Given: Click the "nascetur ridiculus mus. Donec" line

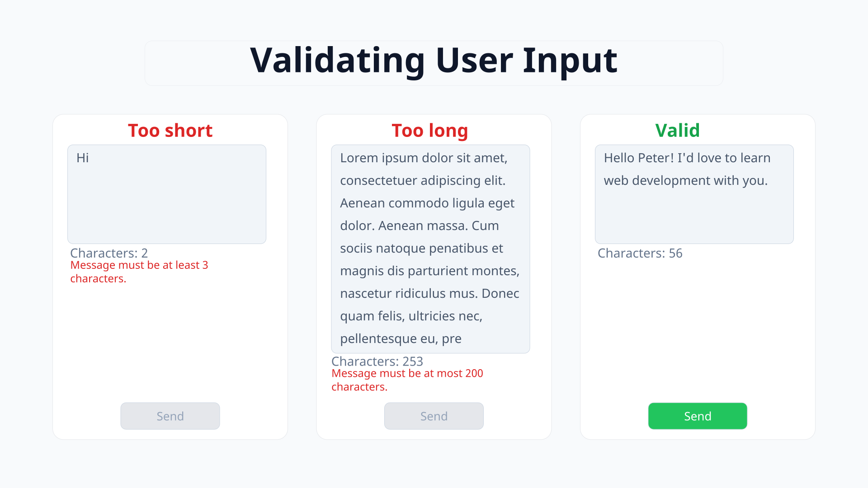Looking at the screenshot, I should (x=429, y=293).
